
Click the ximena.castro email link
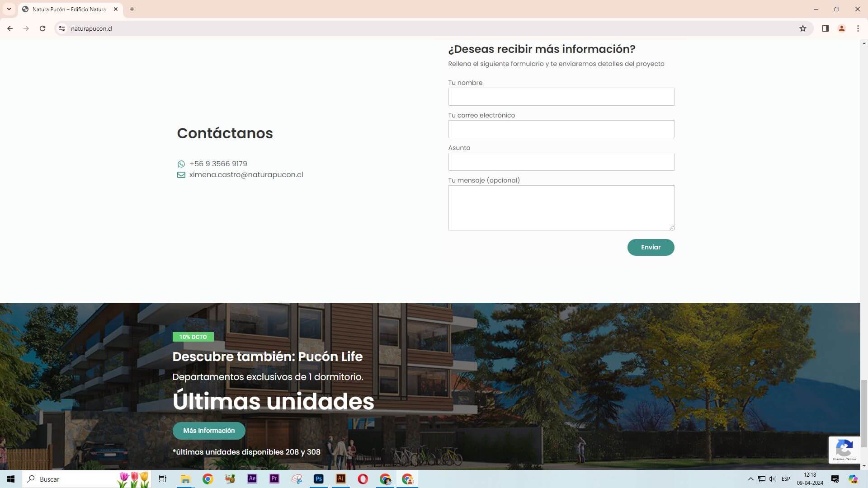click(x=246, y=175)
